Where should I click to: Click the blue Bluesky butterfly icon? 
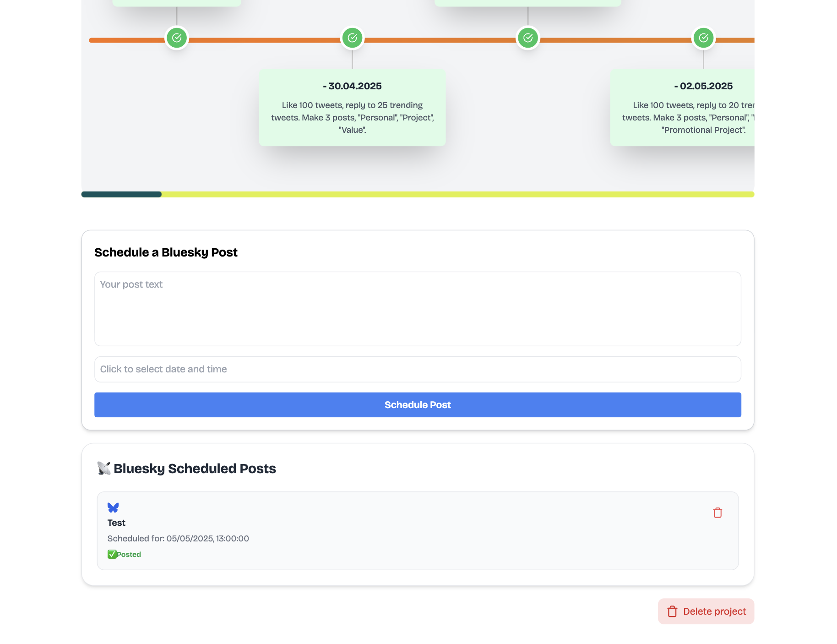tap(113, 508)
